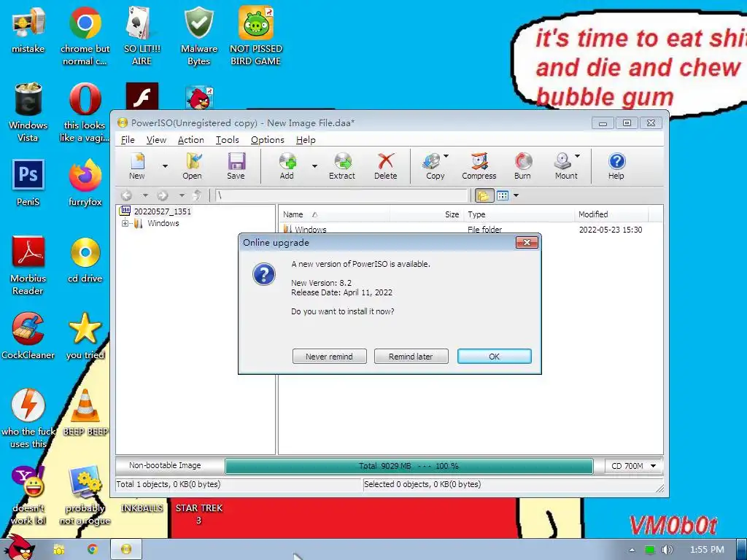Click the path address field
Viewport: 747px width, 560px height.
pos(341,195)
